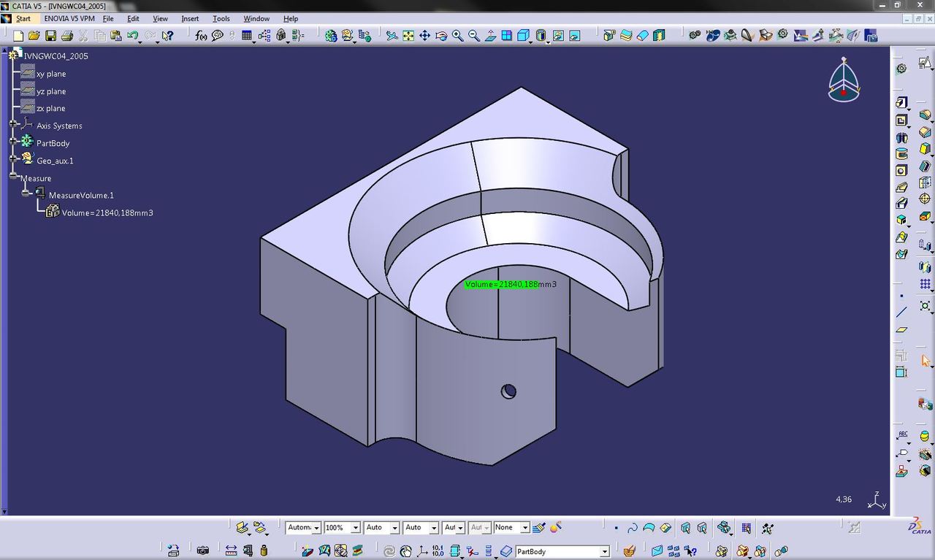Click the xyz axis triad in viewport corner
This screenshot has width=935, height=560.
(x=877, y=501)
